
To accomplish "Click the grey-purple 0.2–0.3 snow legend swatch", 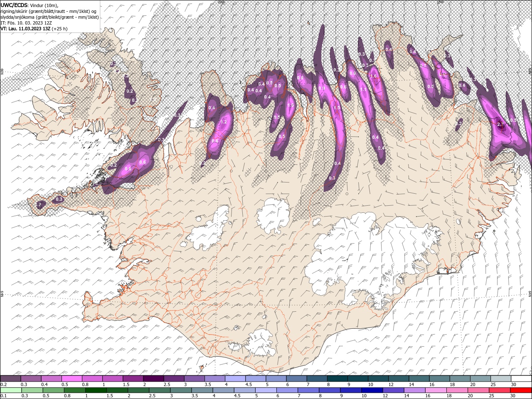I will [11, 379].
